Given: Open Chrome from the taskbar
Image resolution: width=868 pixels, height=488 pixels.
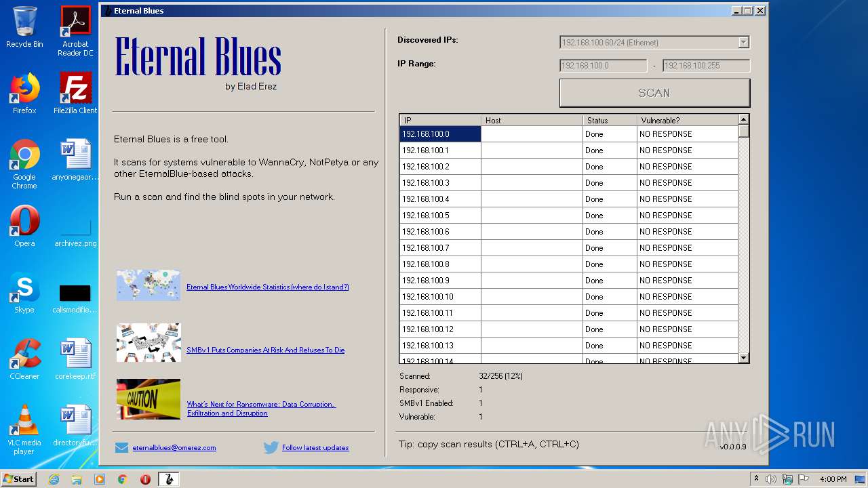Looking at the screenshot, I should 123,479.
